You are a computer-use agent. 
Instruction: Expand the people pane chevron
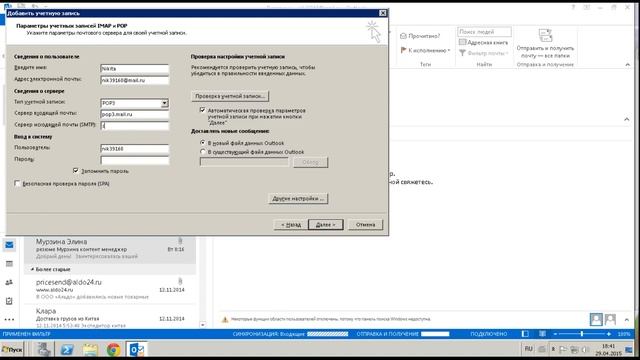pyautogui.click(x=627, y=319)
